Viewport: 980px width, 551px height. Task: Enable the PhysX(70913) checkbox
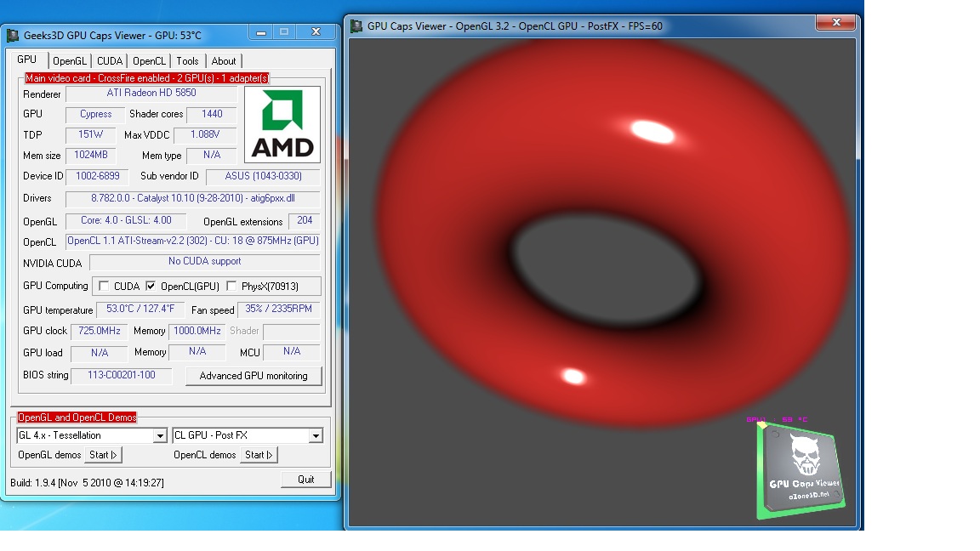pos(231,286)
